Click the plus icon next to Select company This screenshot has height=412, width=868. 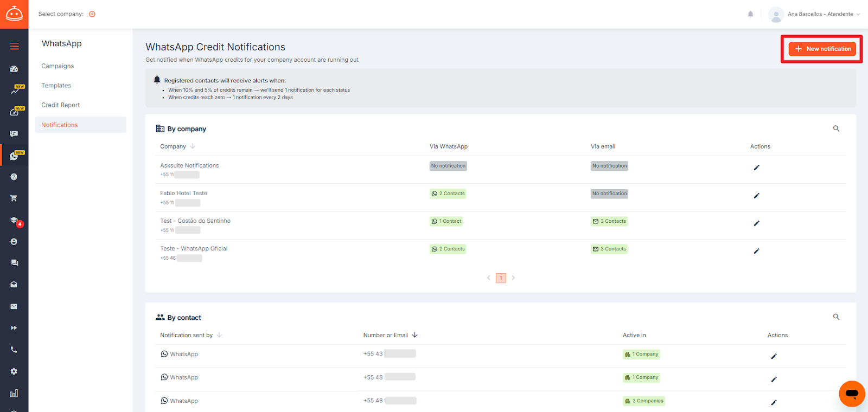point(92,14)
